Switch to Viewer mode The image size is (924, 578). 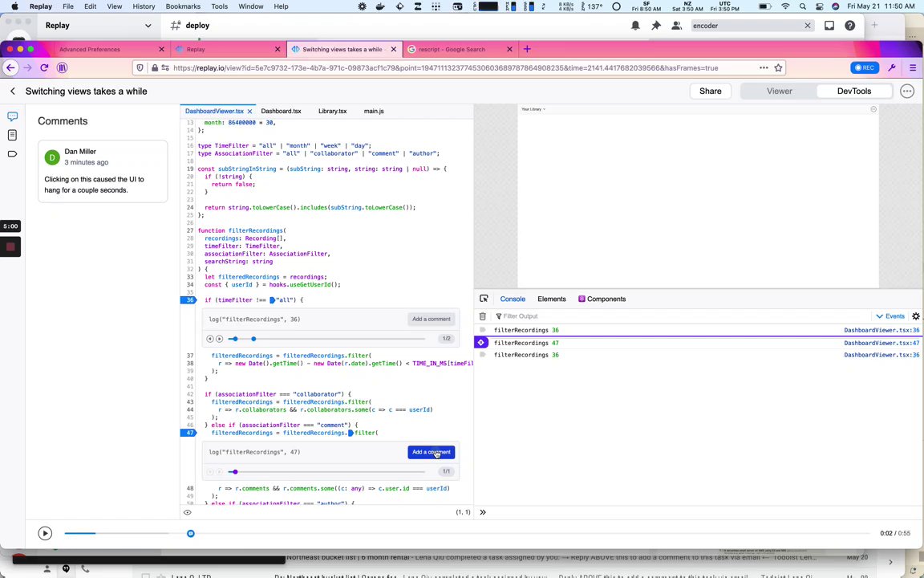779,92
